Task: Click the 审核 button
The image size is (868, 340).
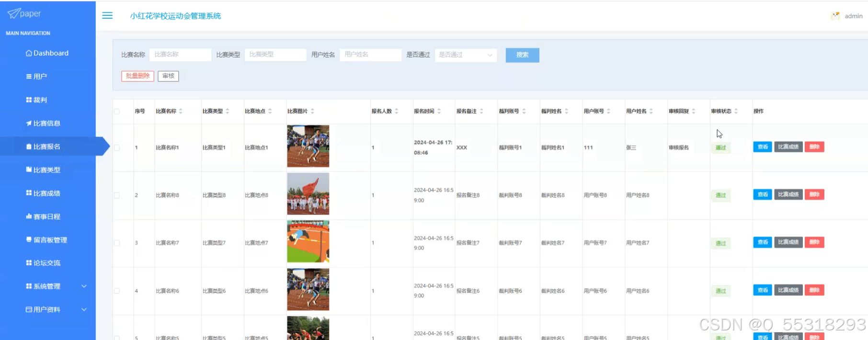Action: pos(169,76)
